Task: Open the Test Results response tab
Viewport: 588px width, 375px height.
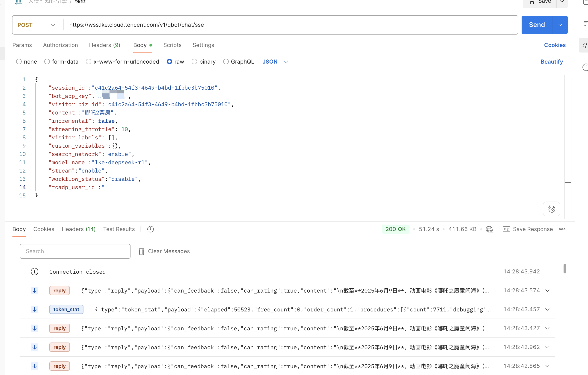Action: [119, 229]
